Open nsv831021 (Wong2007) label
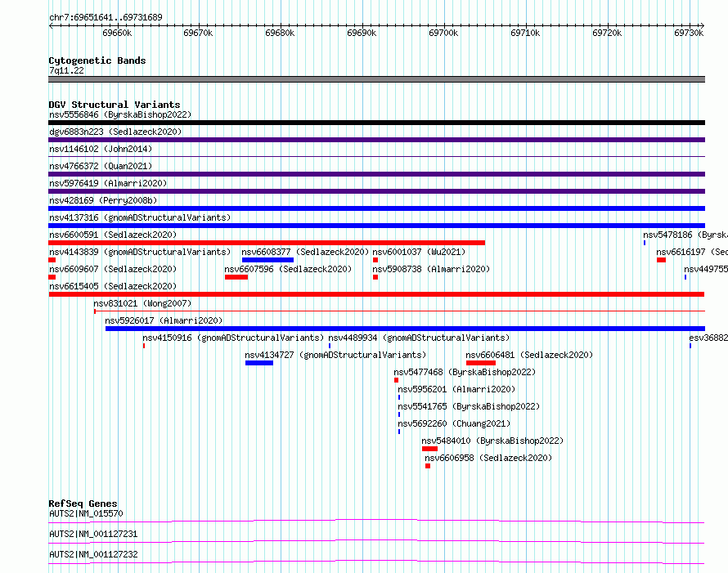 [142, 303]
